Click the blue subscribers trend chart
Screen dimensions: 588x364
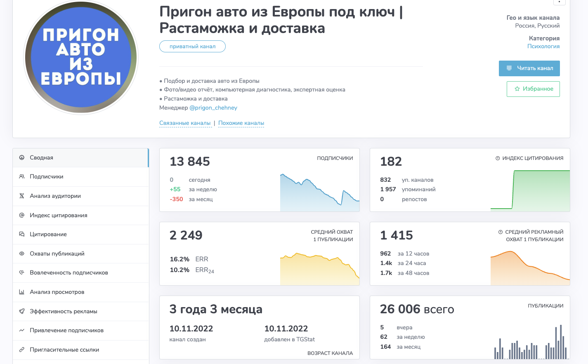click(x=320, y=193)
